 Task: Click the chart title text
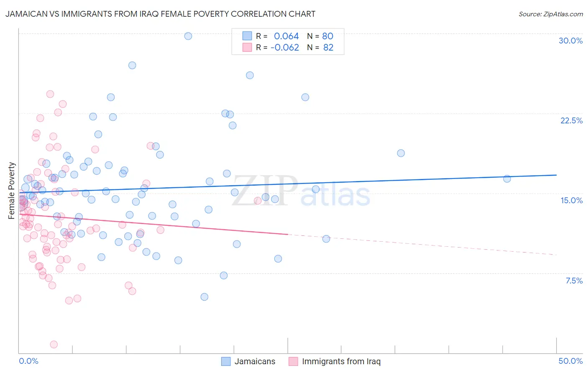[160, 14]
